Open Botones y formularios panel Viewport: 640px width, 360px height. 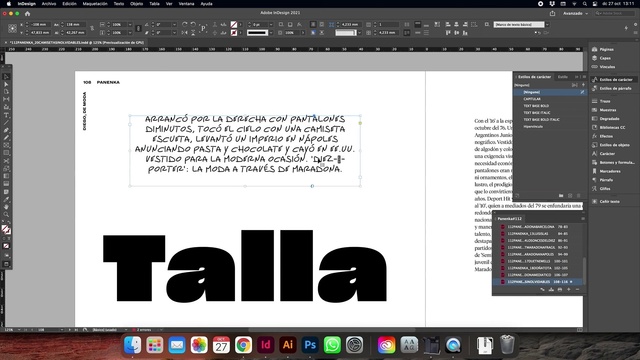(614, 162)
